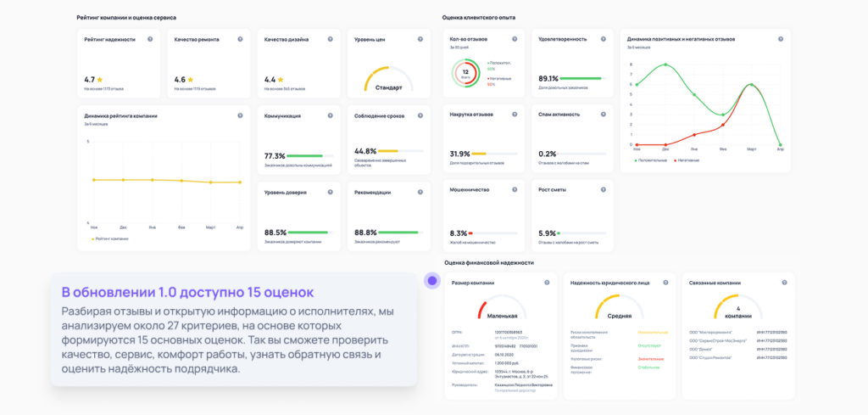
Task: Click section title Оценка финансовой надежности
Action: 489,262
